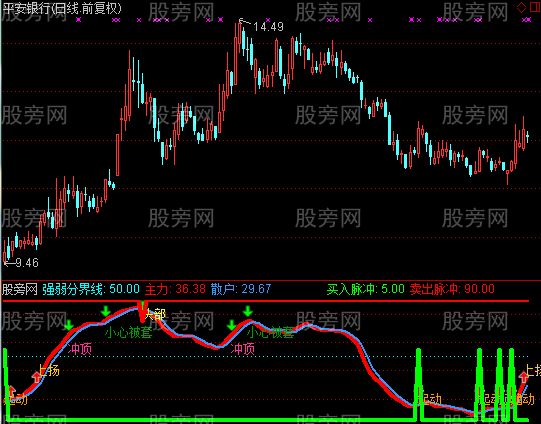This screenshot has height=424, width=541.
Task: Select the 卖出脉冲: 90.00 indicator value
Action: [452, 289]
